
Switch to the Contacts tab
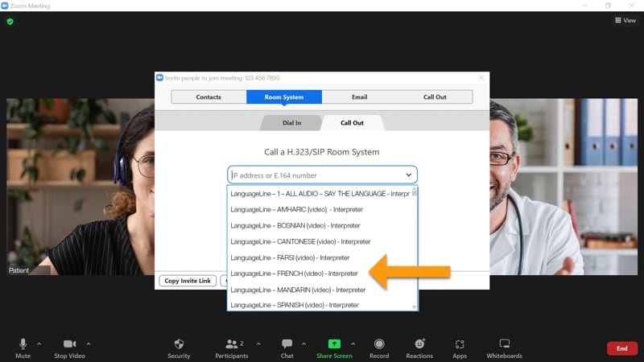208,97
